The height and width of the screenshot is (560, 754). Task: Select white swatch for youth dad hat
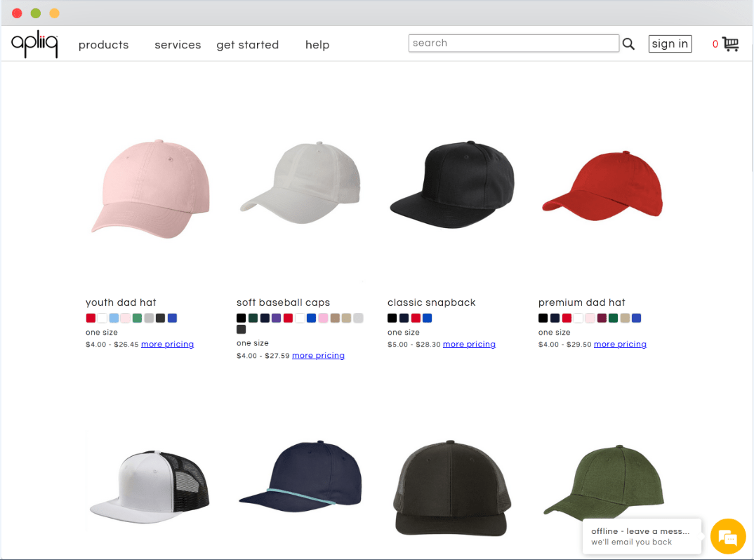click(x=102, y=318)
